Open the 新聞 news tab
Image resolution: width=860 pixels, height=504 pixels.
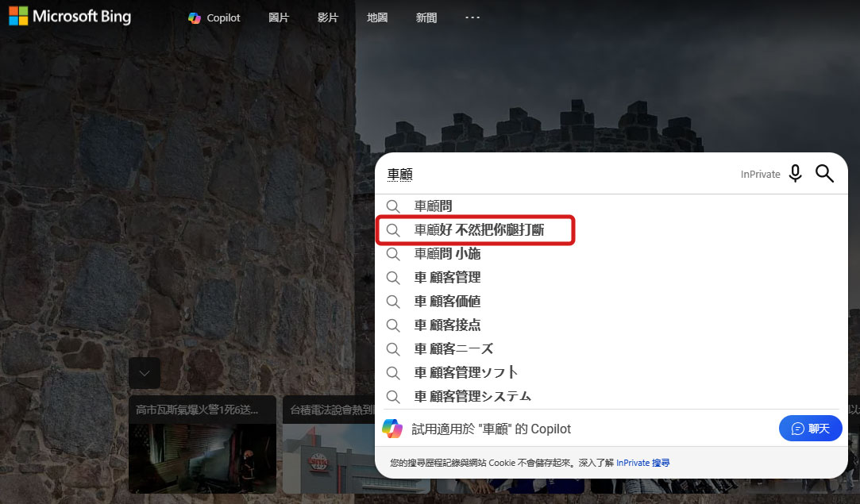(x=426, y=17)
